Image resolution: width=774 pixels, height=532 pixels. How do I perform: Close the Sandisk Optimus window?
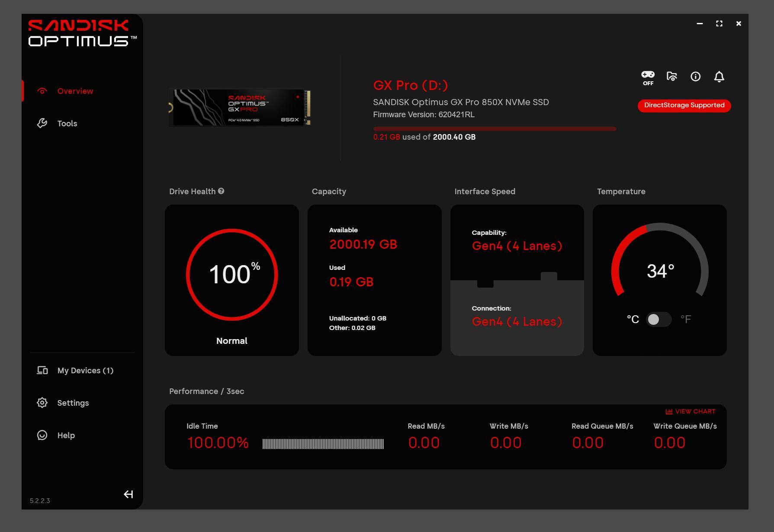click(739, 23)
